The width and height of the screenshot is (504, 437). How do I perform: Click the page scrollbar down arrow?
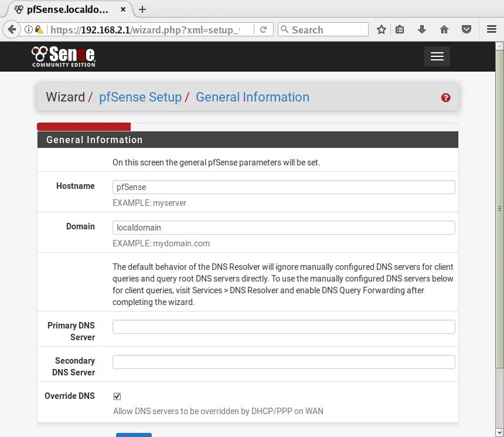click(x=499, y=432)
